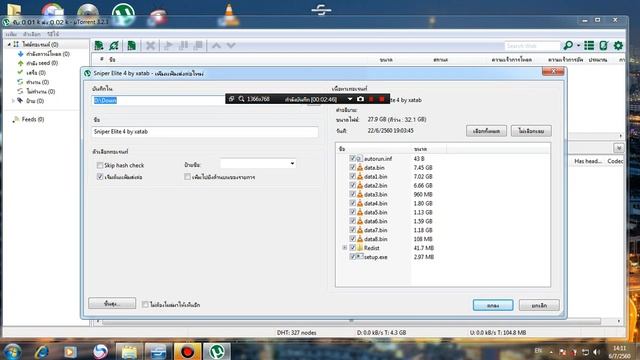Screen dimensions: 640x360
Task: Click the Select All files button
Action: (486, 131)
